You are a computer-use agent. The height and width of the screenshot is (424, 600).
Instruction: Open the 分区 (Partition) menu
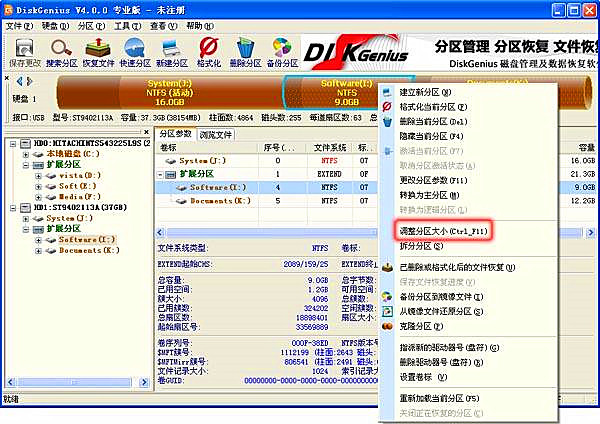[91, 26]
